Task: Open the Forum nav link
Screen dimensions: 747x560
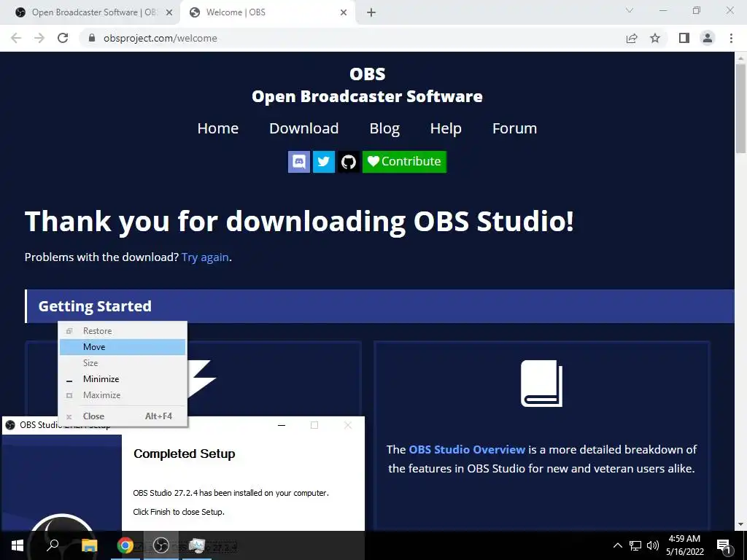Action: [x=514, y=128]
